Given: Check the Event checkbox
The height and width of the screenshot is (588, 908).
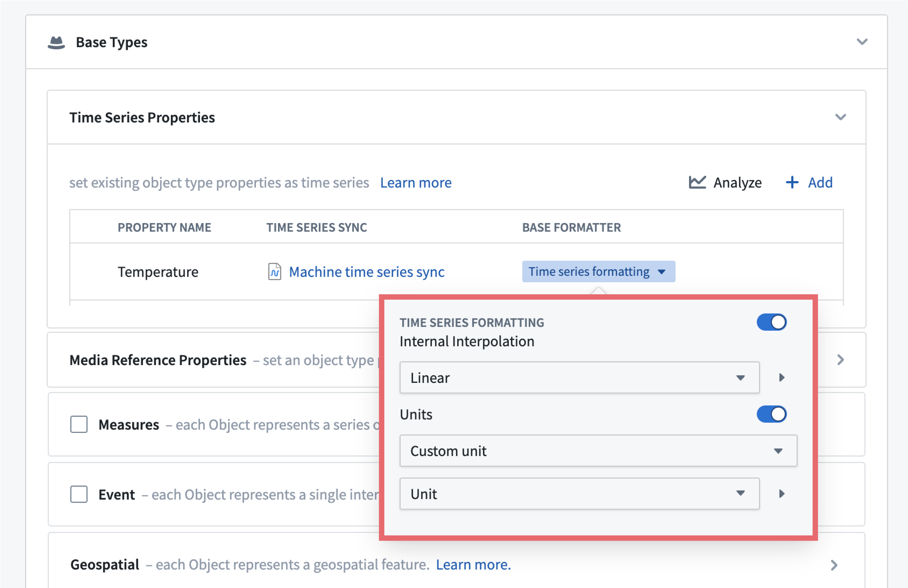Looking at the screenshot, I should 79,494.
